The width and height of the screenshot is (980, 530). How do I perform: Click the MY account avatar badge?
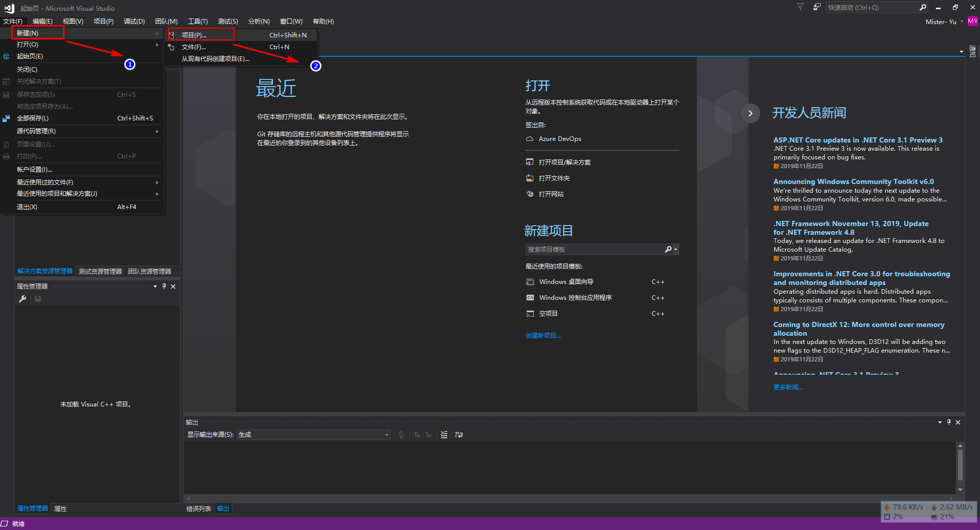pos(972,22)
